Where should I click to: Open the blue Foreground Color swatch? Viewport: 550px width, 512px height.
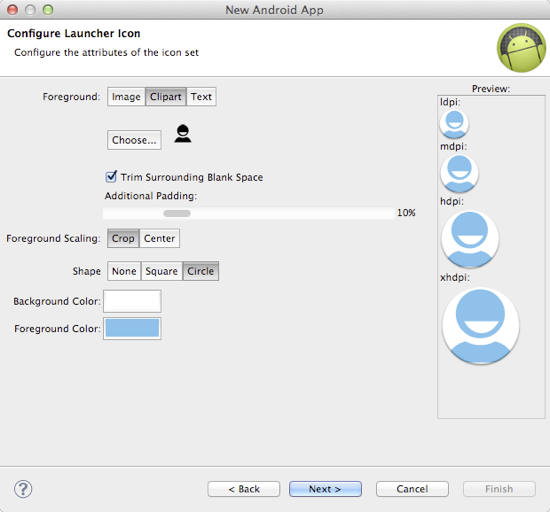pyautogui.click(x=132, y=328)
